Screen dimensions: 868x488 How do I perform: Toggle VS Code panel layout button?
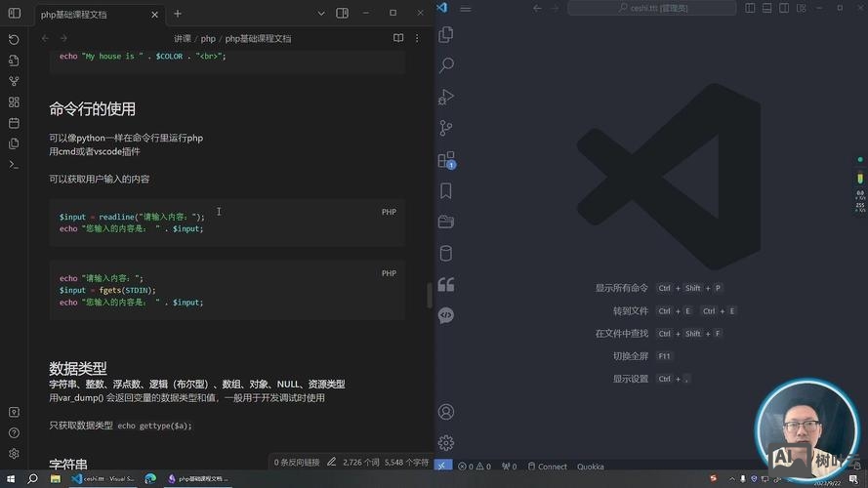[x=767, y=8]
